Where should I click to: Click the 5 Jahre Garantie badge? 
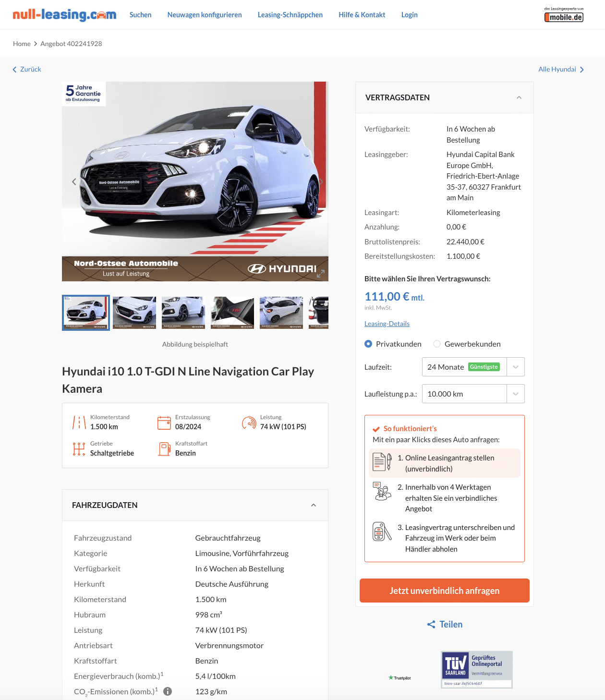point(84,93)
